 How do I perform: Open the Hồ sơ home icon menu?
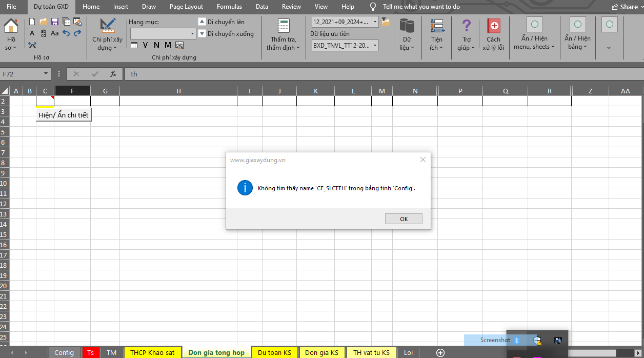11,34
